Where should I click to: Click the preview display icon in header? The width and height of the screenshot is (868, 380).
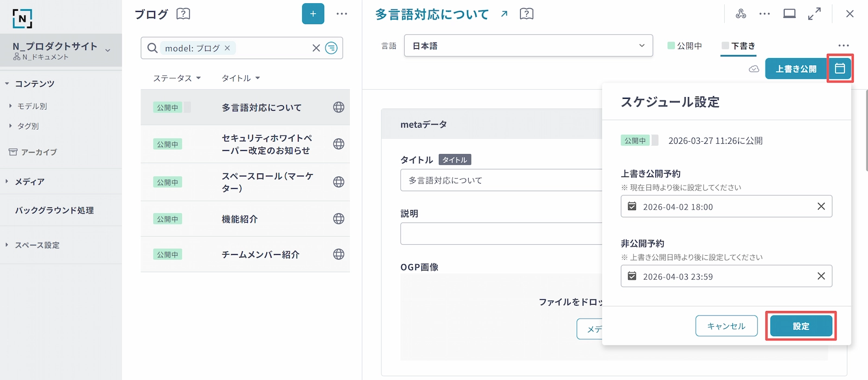coord(789,14)
